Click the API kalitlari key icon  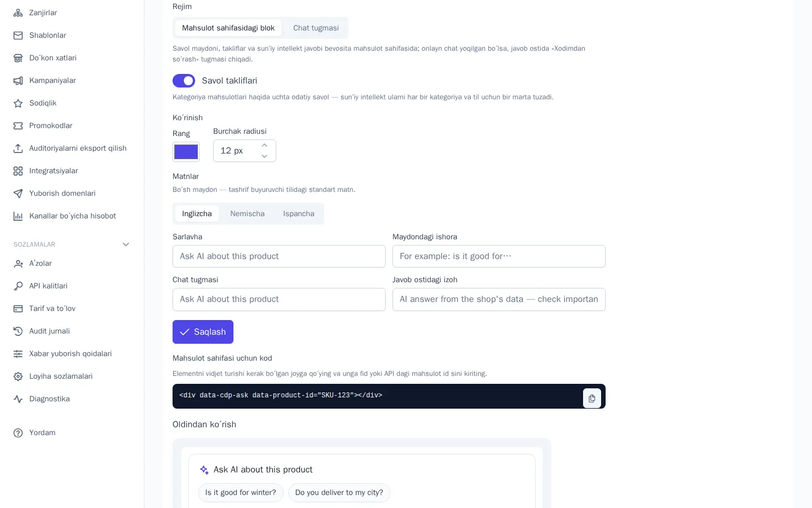pyautogui.click(x=18, y=286)
